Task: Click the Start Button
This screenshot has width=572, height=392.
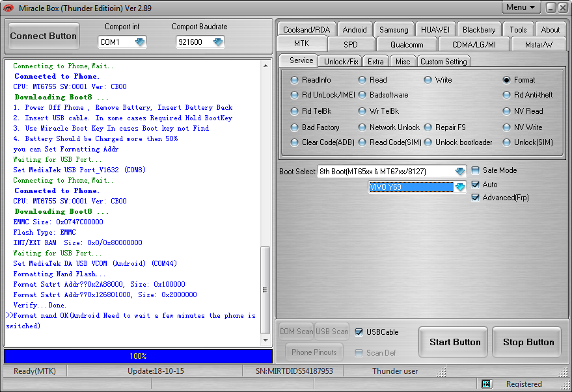Action: tap(454, 342)
